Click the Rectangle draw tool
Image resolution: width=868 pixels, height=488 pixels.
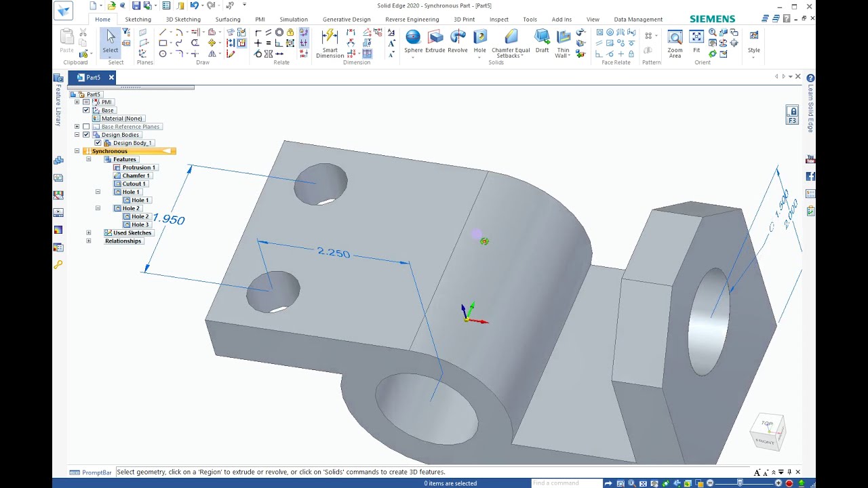163,43
